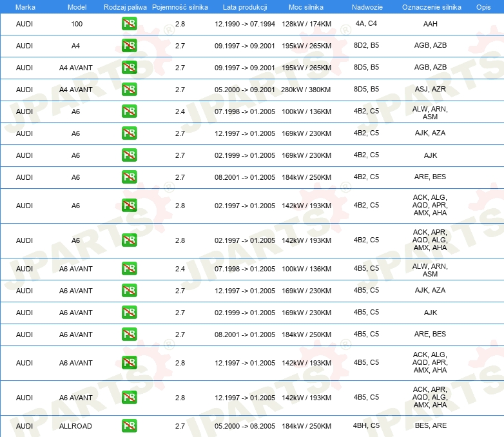
Task: Click the date range '05.2000 -> 09.2001'
Action: tap(245, 90)
